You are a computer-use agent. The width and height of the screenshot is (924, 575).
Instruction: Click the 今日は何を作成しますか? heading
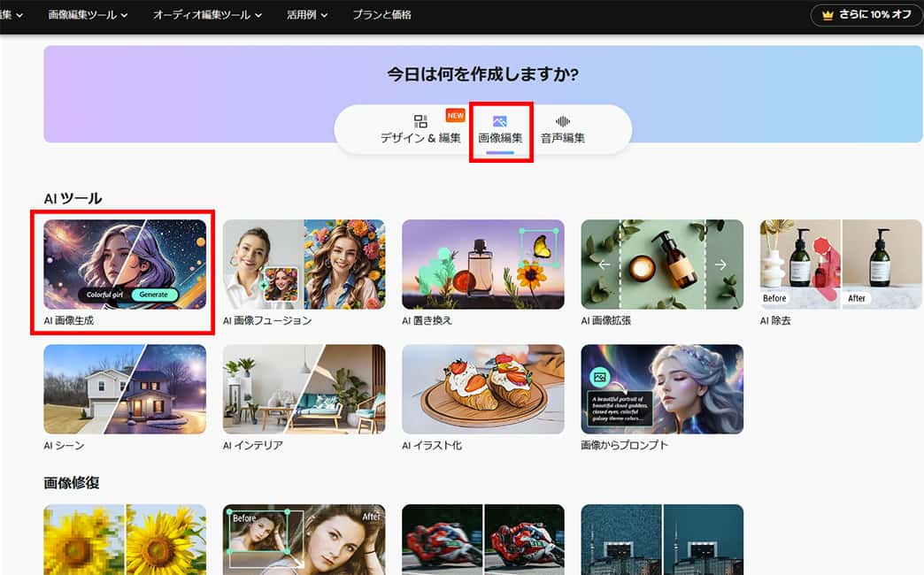point(482,74)
